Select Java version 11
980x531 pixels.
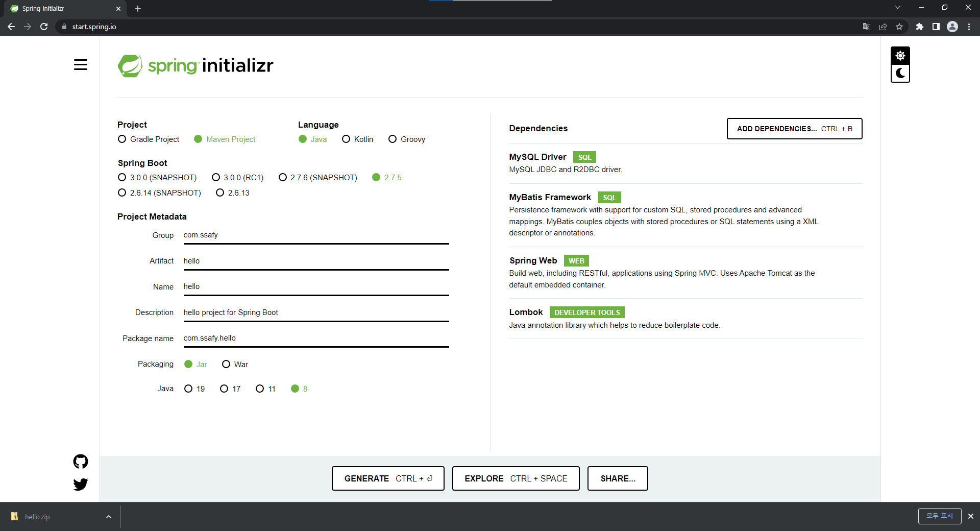pos(265,389)
